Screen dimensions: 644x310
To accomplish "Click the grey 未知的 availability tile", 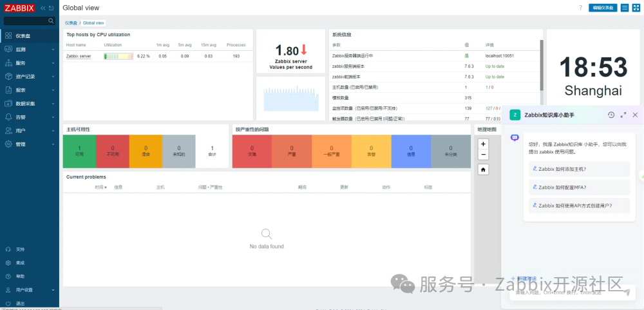I will (x=178, y=151).
